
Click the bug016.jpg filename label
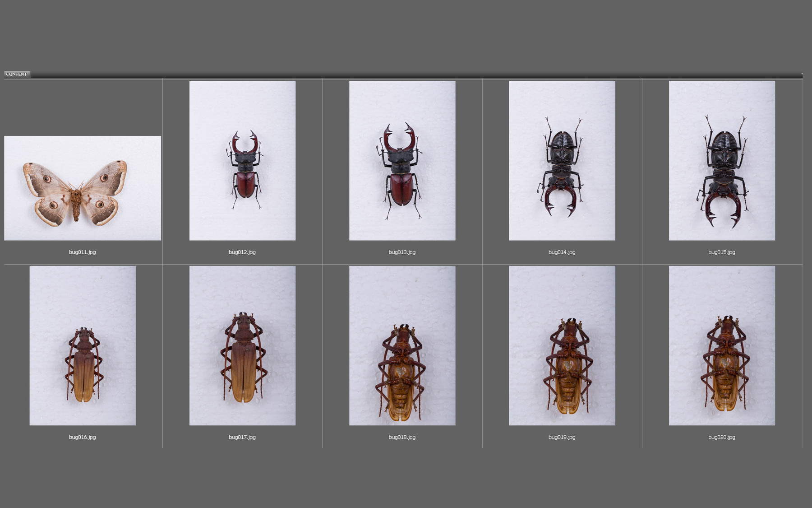click(83, 437)
